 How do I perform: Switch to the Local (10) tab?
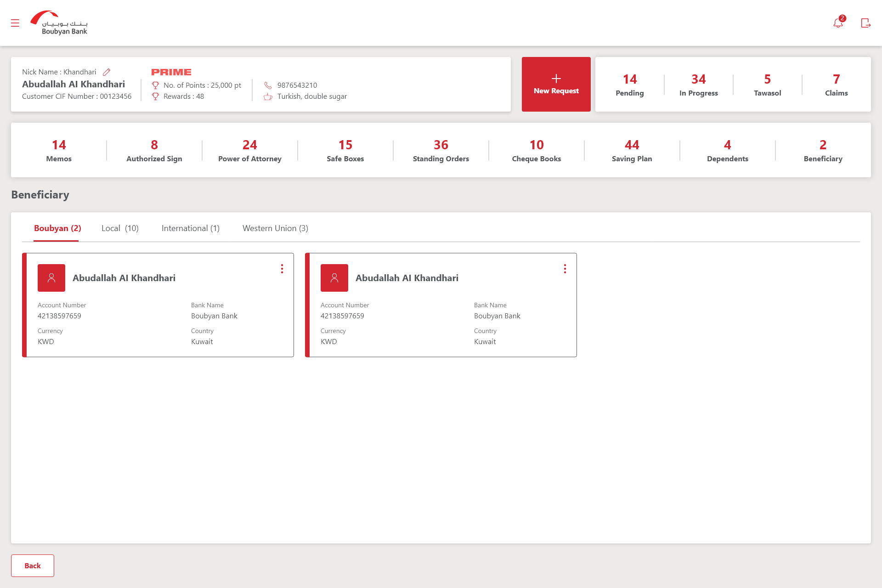point(120,228)
